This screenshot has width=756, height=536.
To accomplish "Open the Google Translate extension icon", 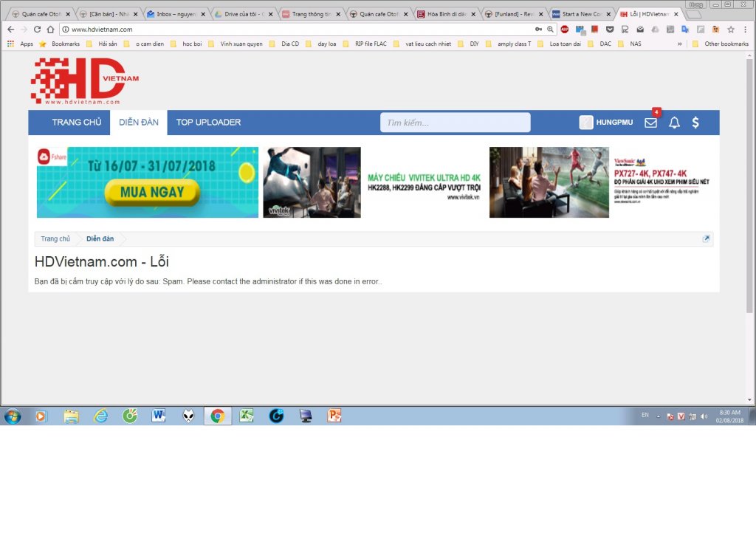I will tap(685, 30).
